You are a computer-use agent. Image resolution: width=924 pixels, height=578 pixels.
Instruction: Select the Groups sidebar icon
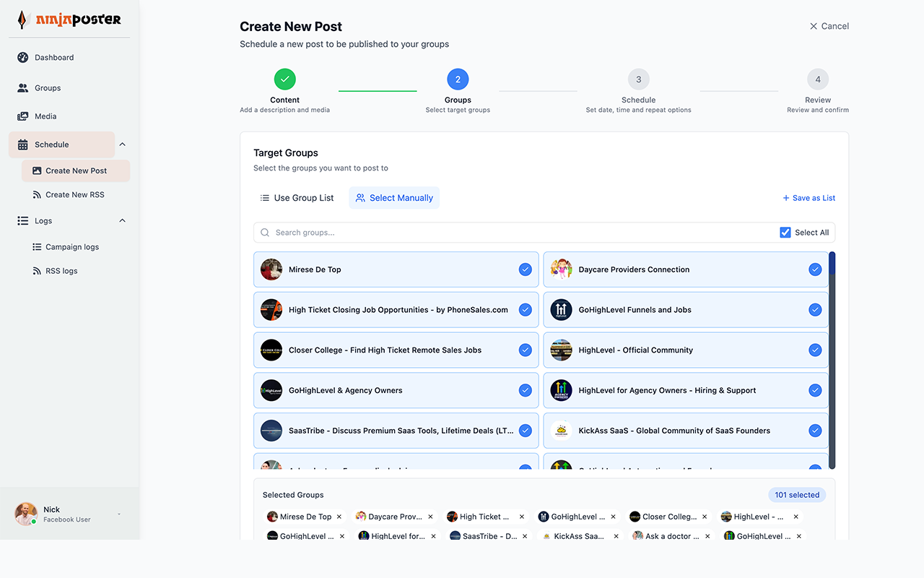coord(24,87)
